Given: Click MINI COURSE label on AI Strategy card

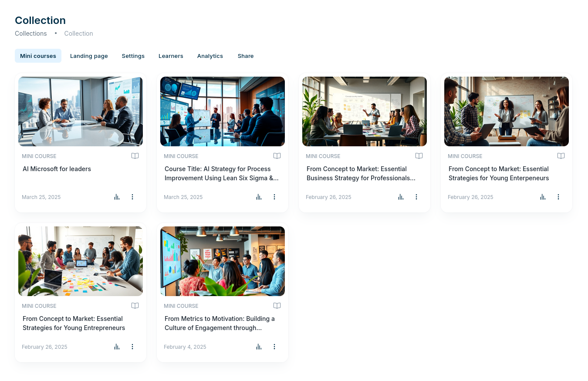Looking at the screenshot, I should 181,156.
